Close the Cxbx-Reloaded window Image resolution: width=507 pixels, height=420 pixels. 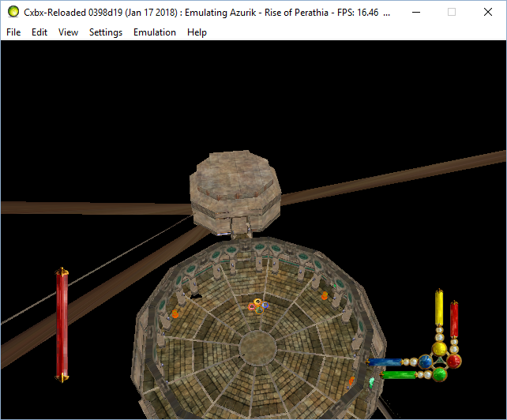488,13
